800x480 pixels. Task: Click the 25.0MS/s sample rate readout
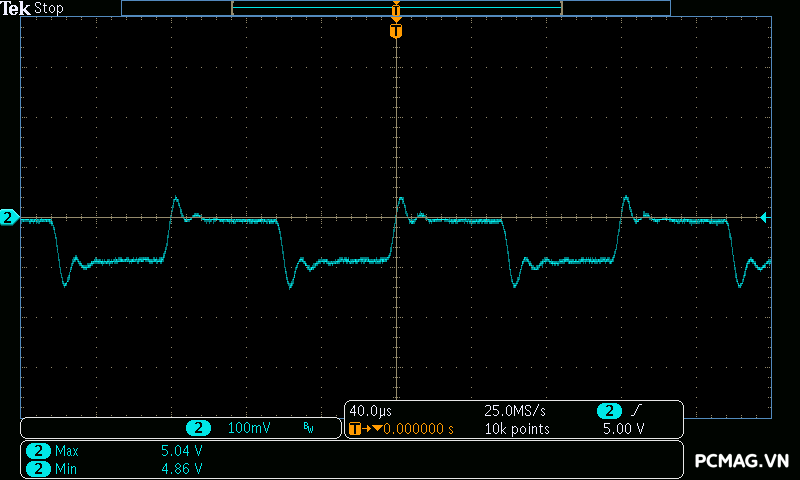point(515,411)
